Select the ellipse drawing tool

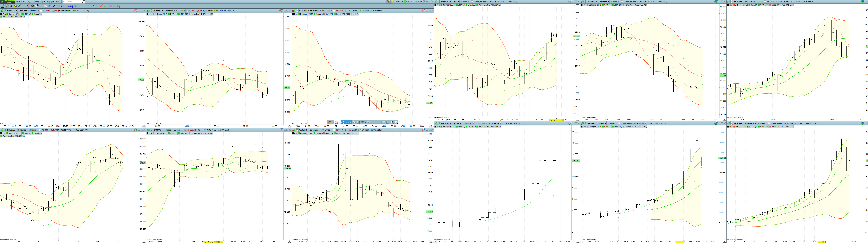58,6
